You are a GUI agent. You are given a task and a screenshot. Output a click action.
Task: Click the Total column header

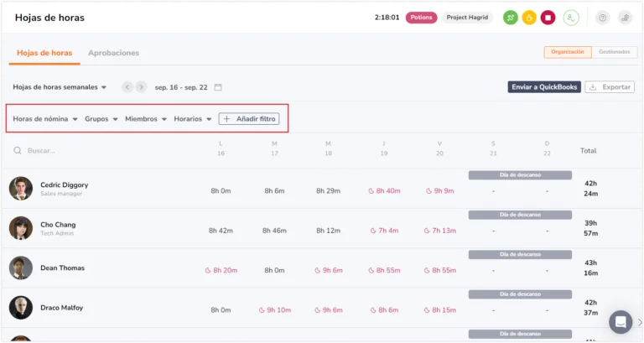click(588, 151)
